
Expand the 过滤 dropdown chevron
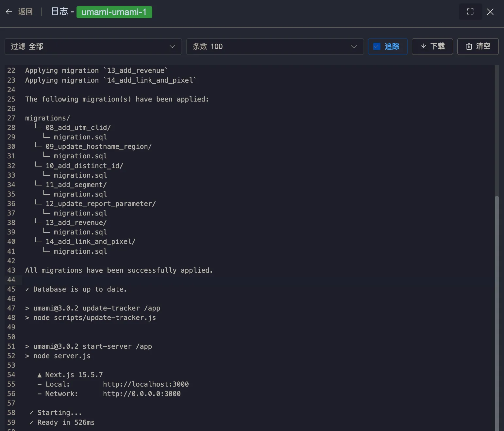click(172, 46)
